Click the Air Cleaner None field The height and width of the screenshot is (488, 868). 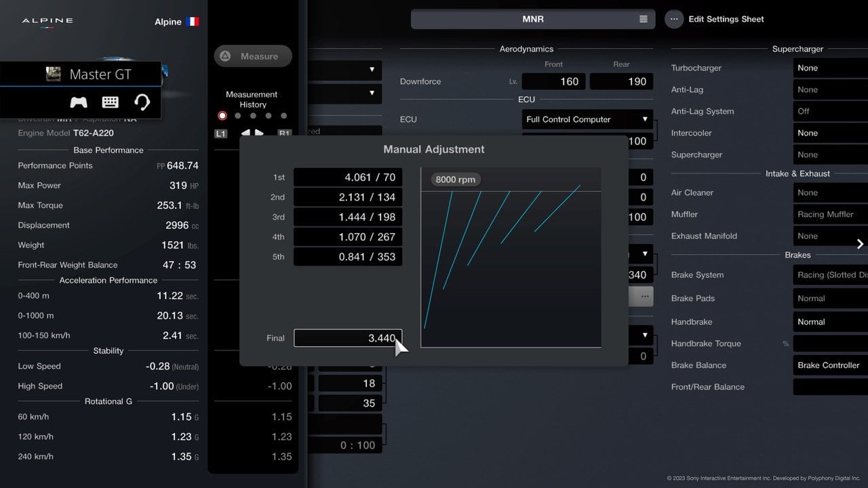[830, 192]
